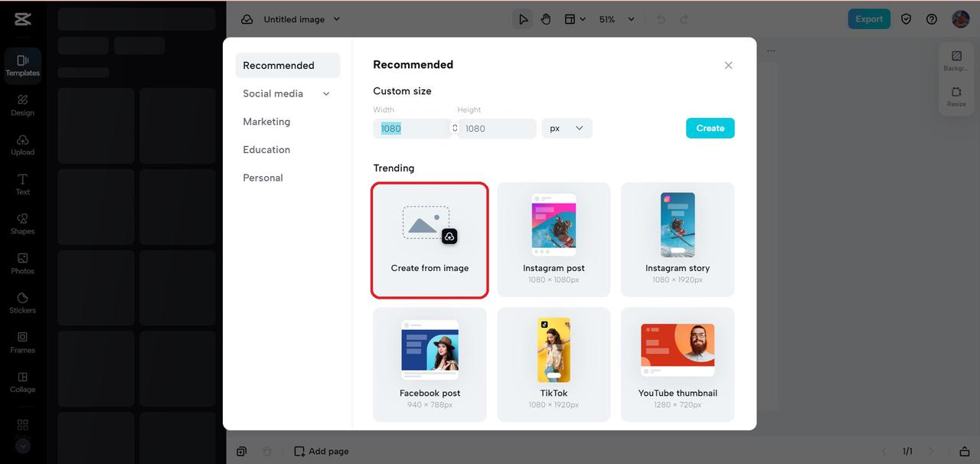The image size is (980, 464).
Task: Click the CapCut logo icon
Action: 22,20
